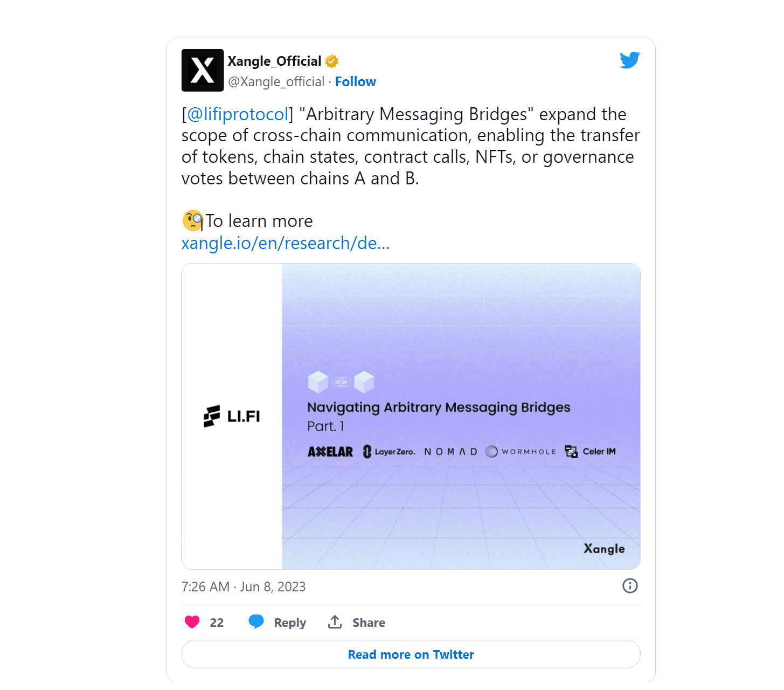
Task: Click 'Read more on Twitter'
Action: point(410,654)
